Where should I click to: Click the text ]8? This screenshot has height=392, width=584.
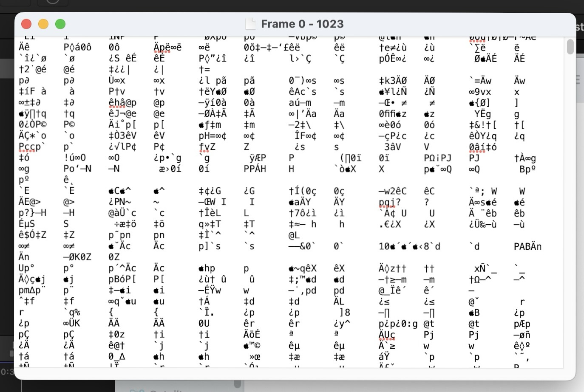pos(345,313)
